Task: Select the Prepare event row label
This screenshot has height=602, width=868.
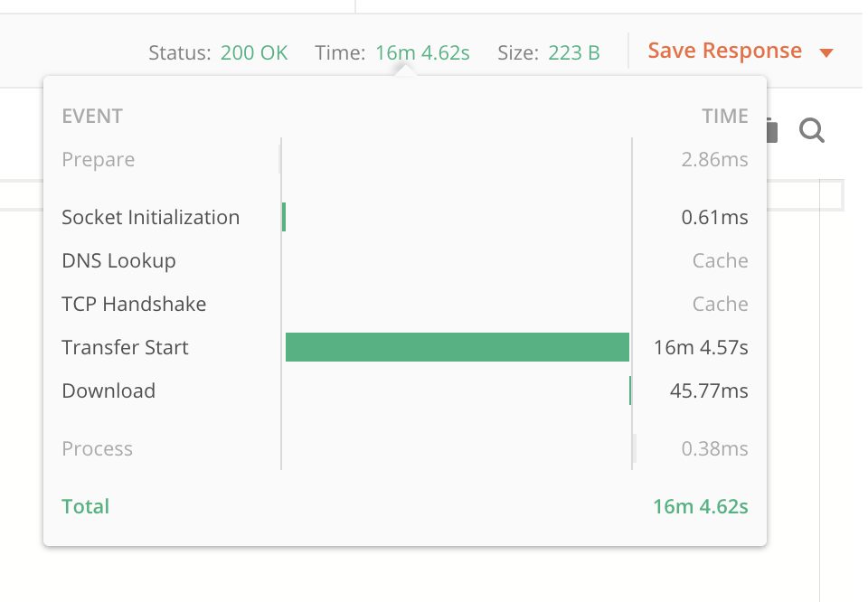Action: click(x=98, y=159)
